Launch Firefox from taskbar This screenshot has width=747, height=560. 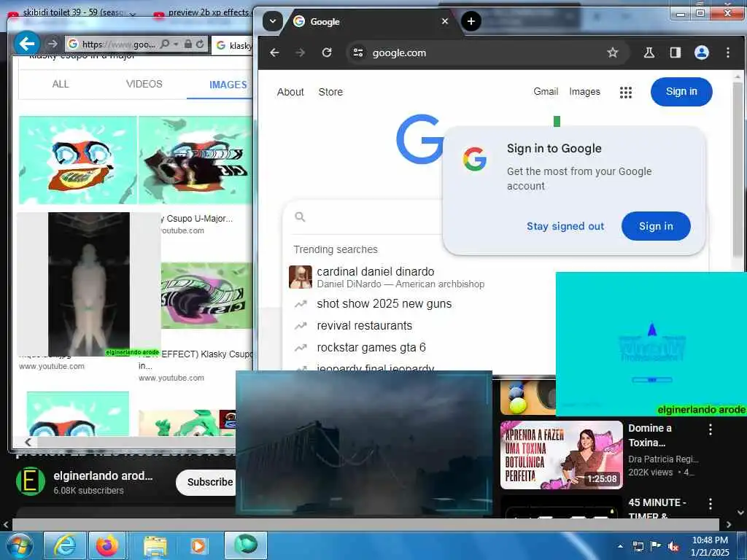(107, 545)
